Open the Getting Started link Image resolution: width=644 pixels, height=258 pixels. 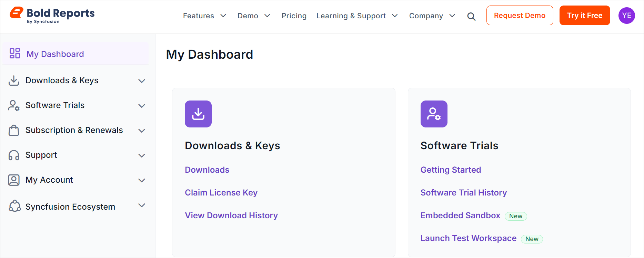point(451,170)
